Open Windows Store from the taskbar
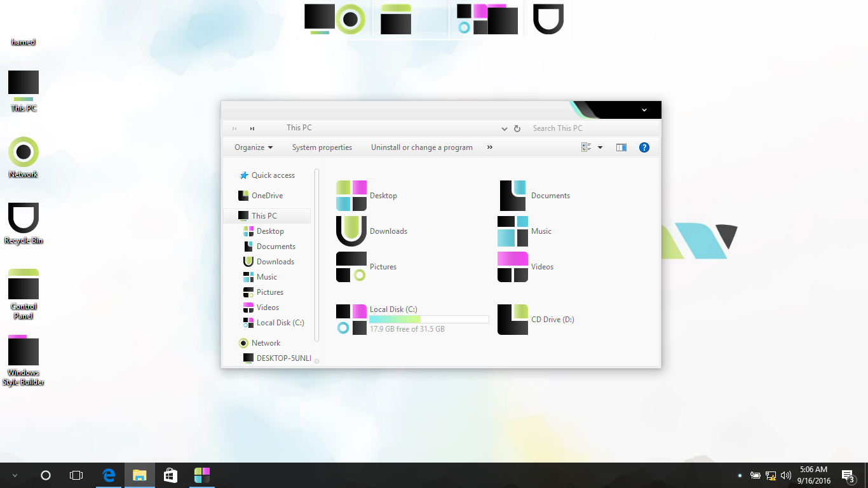868x488 pixels. [x=170, y=475]
